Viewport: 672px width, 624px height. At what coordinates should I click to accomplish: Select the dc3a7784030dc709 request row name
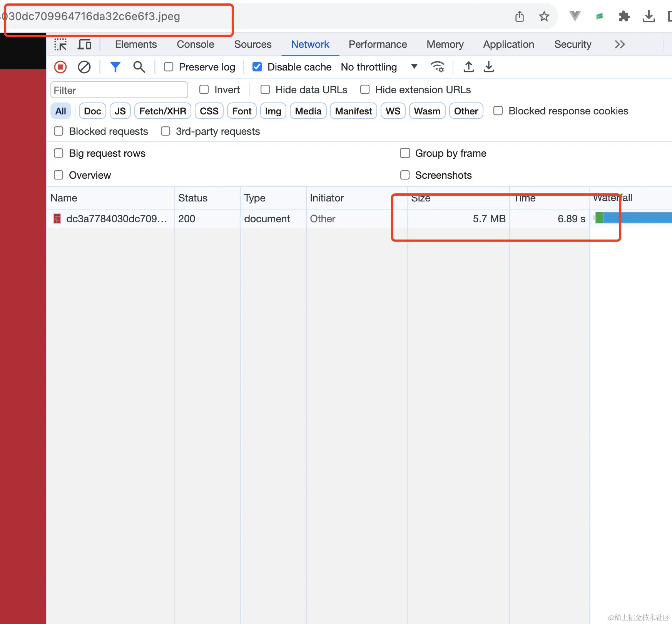click(x=117, y=219)
